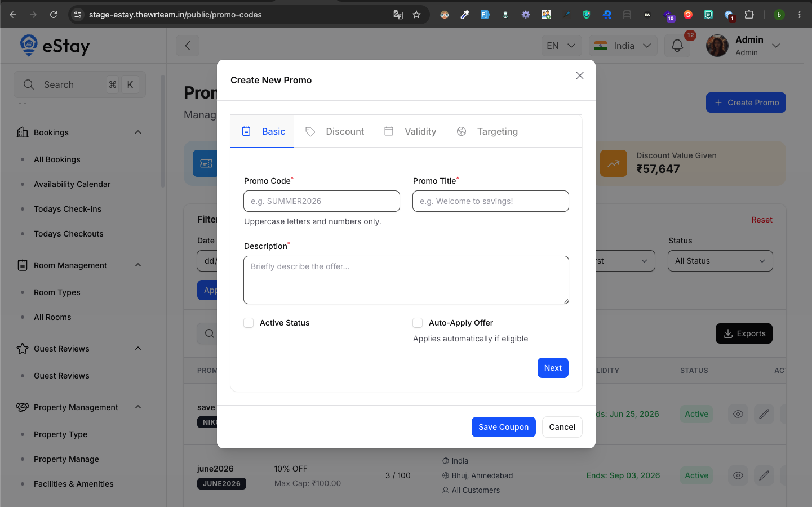This screenshot has width=812, height=507.
Task: Click the back arrow button in header
Action: click(x=188, y=46)
